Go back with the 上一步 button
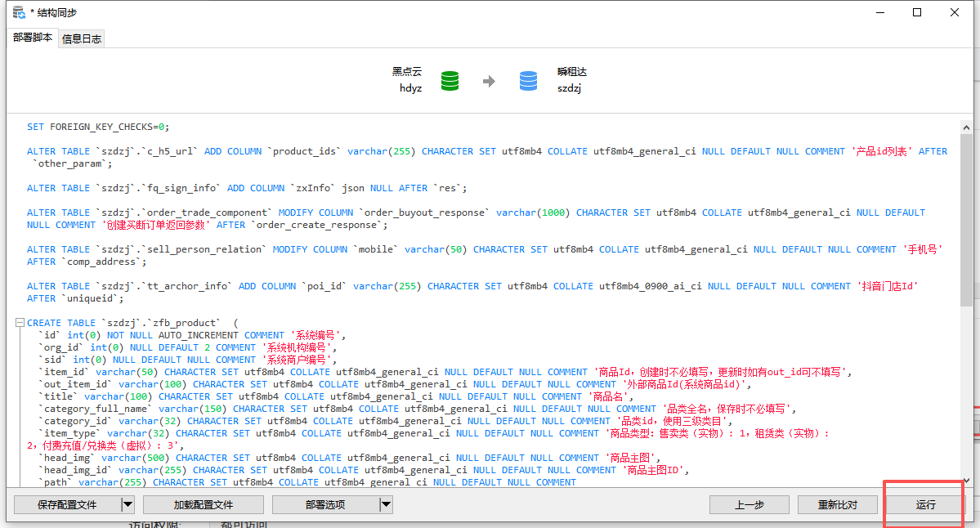 tap(750, 504)
